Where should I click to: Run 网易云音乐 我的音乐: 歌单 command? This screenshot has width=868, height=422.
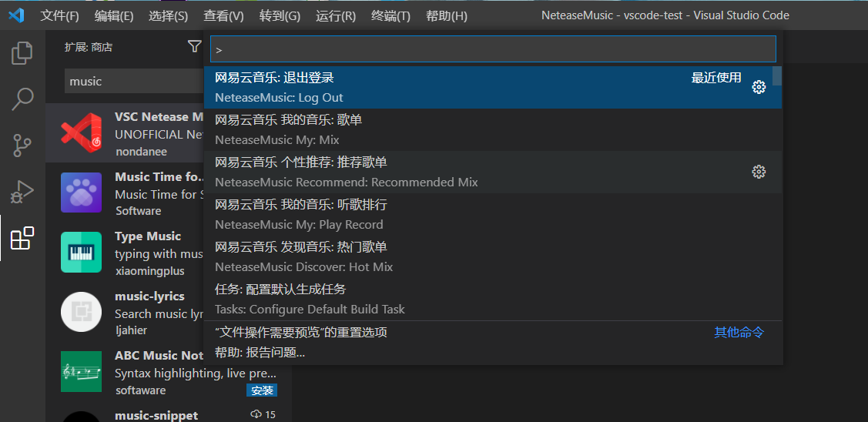coord(493,129)
